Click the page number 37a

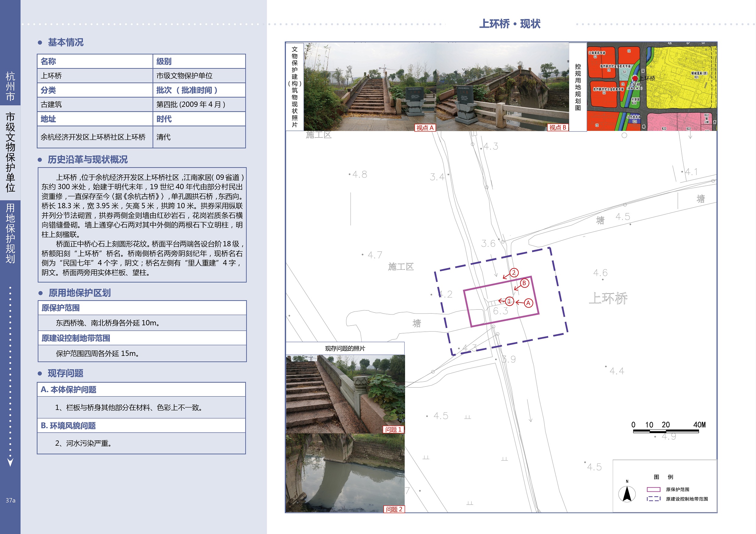tap(10, 500)
